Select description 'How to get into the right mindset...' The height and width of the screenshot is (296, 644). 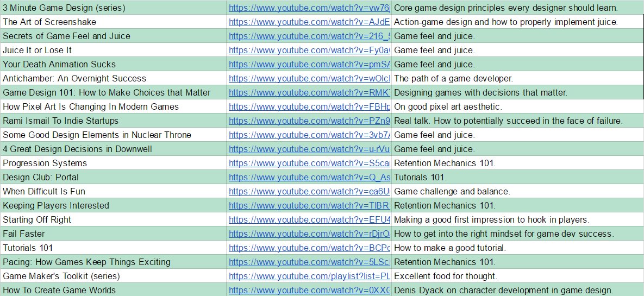pos(517,234)
